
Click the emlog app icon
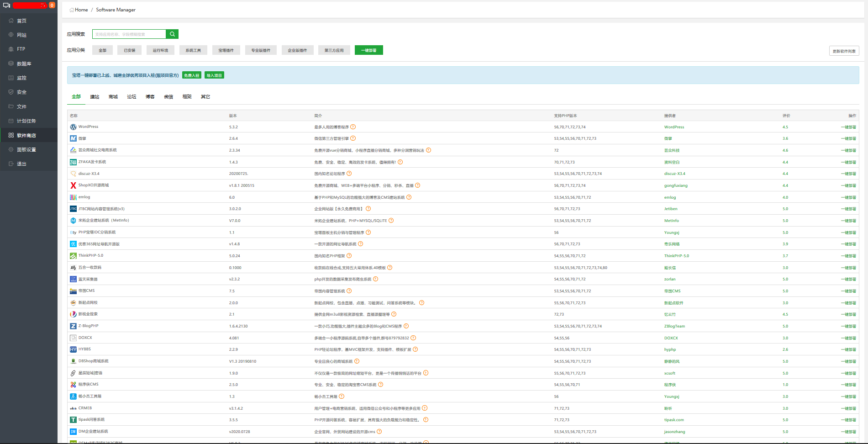click(73, 197)
